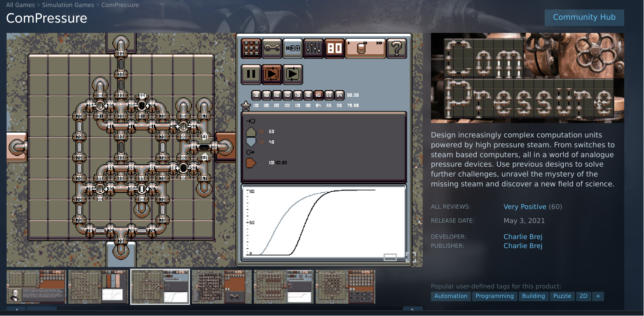This screenshot has height=316, width=644.
Task: Open the thumbnail with the tall coloured bars
Action: 98,287
